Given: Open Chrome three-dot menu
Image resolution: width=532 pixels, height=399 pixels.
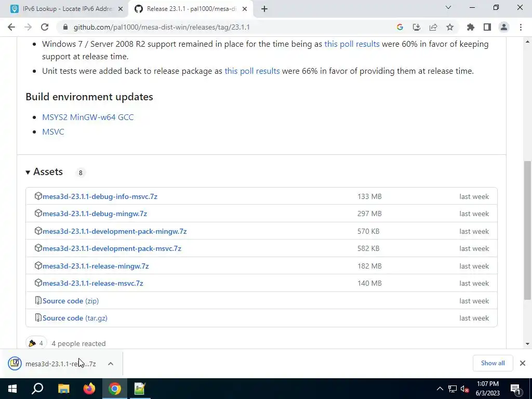Looking at the screenshot, I should coord(521,27).
